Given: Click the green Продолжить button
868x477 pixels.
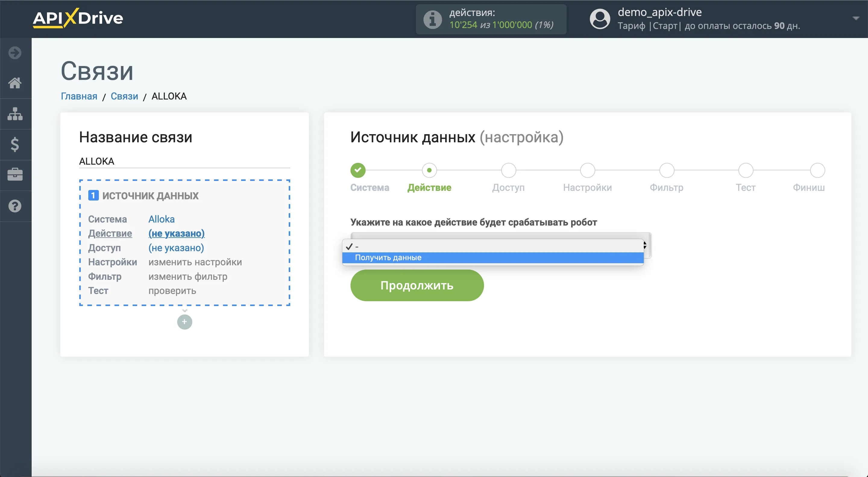Looking at the screenshot, I should (417, 285).
